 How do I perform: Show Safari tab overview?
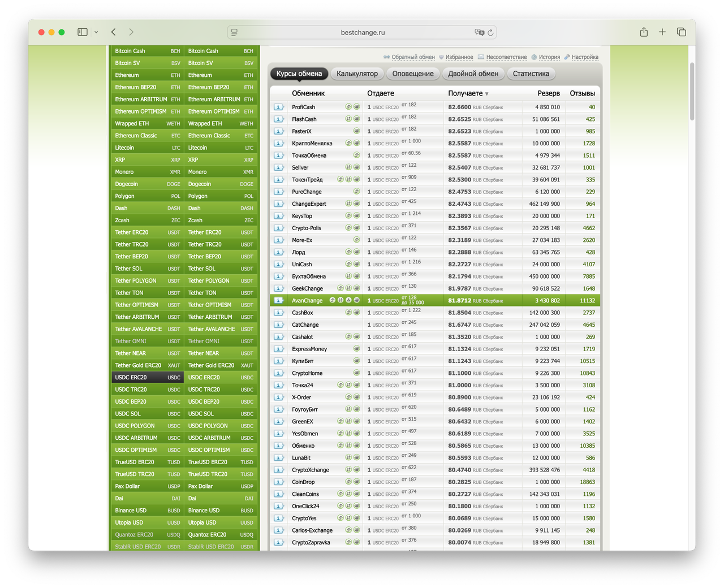682,32
